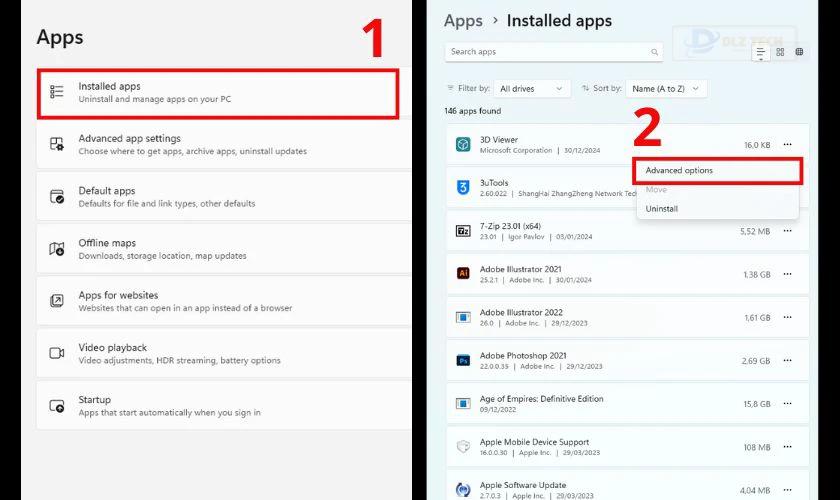The width and height of the screenshot is (840, 500).
Task: Click the 3D Viewer app name
Action: pos(499,140)
